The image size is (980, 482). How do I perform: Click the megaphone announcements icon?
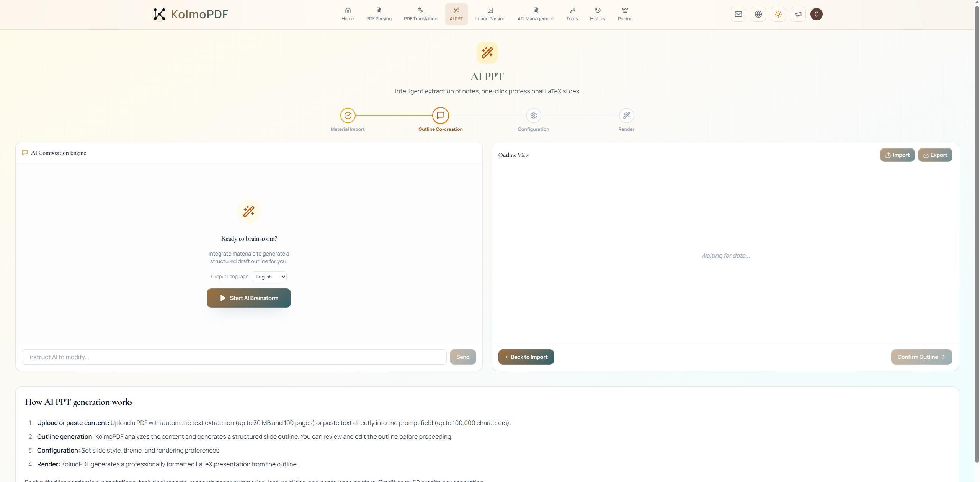point(798,14)
